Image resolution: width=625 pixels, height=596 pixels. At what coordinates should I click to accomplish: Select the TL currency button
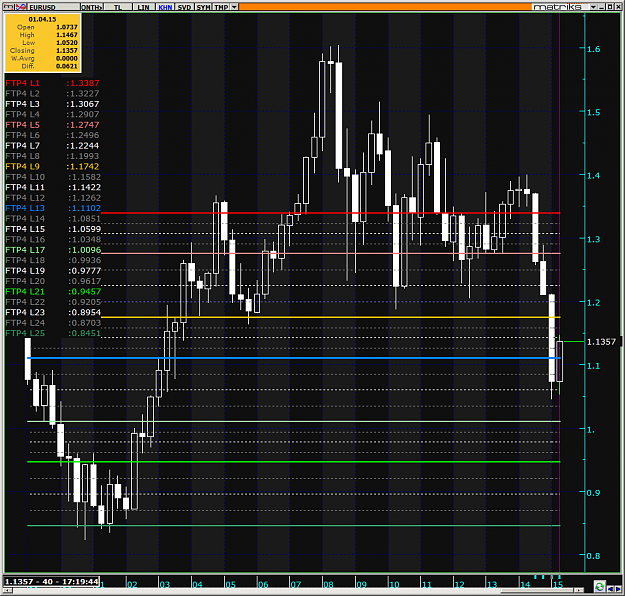tap(118, 7)
